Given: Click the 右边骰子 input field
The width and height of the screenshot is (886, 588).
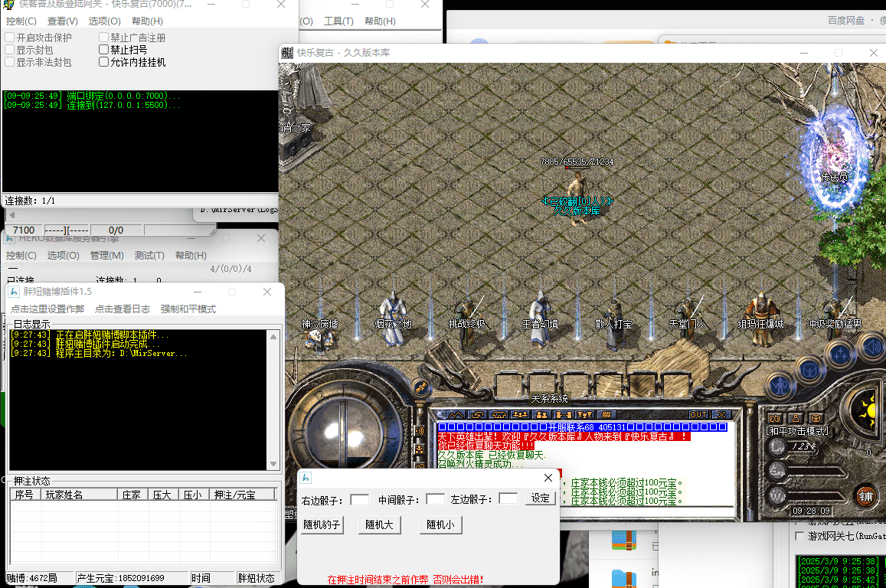Looking at the screenshot, I should (x=359, y=499).
